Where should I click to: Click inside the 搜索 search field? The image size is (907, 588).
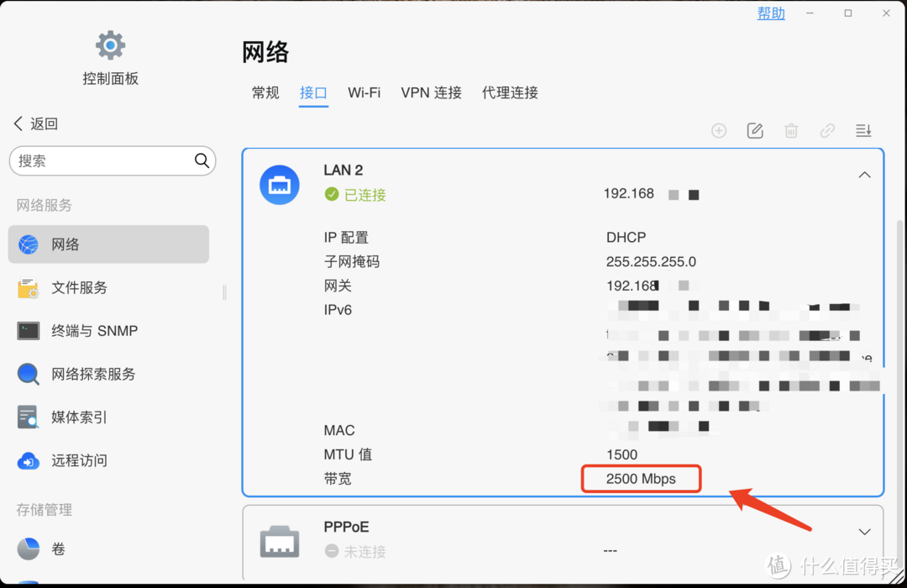101,160
